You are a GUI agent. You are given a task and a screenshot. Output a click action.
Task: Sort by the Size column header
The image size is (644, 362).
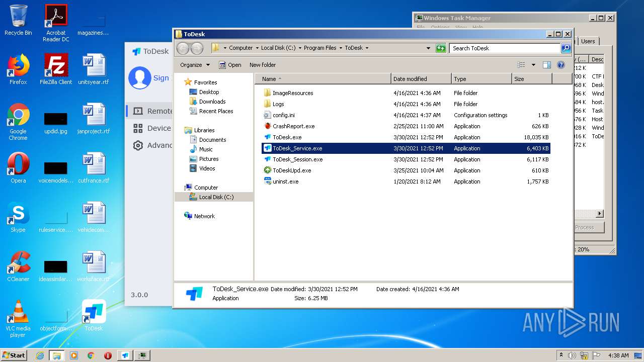pos(532,79)
